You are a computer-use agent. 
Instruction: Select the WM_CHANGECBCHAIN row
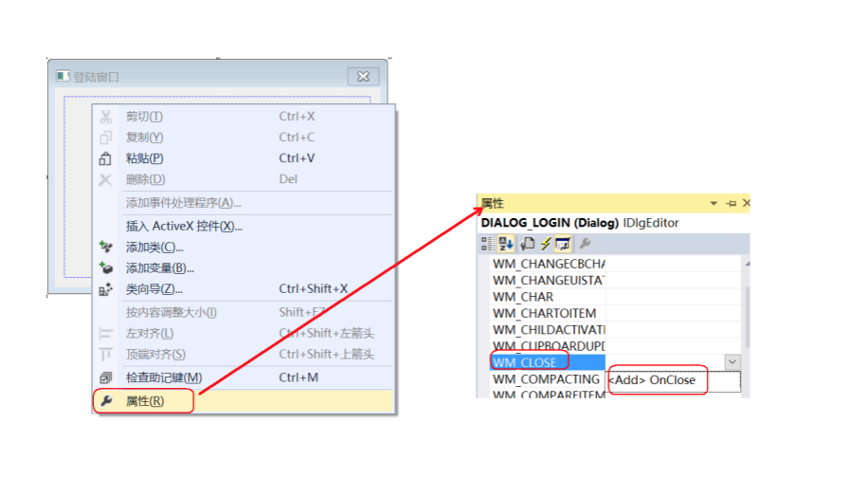pos(548,264)
